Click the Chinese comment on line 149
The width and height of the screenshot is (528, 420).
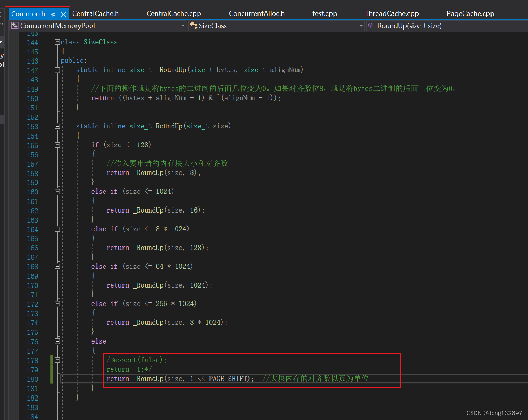click(274, 88)
